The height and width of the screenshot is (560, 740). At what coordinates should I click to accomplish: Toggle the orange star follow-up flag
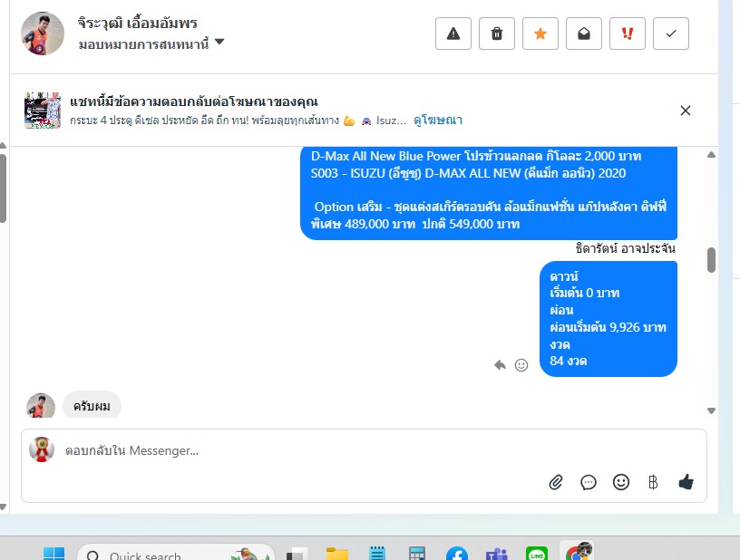tap(540, 34)
